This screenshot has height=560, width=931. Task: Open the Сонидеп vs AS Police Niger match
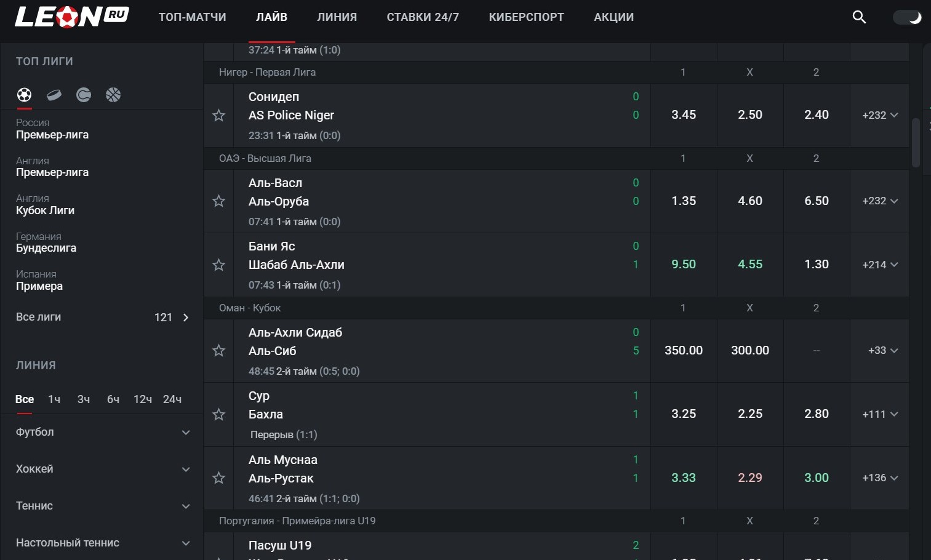[442, 115]
